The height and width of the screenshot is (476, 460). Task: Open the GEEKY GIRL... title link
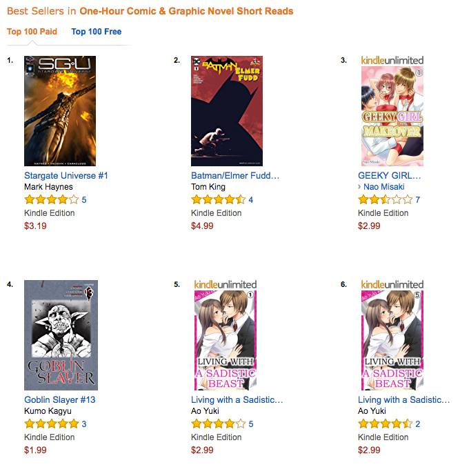coord(389,175)
